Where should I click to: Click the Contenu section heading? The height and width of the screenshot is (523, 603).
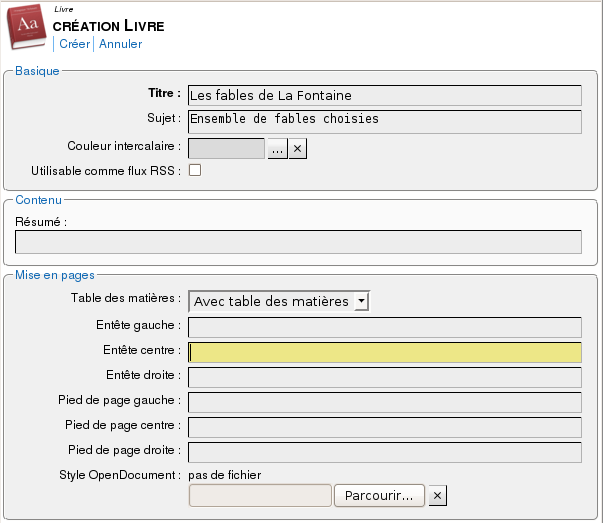[x=38, y=200]
